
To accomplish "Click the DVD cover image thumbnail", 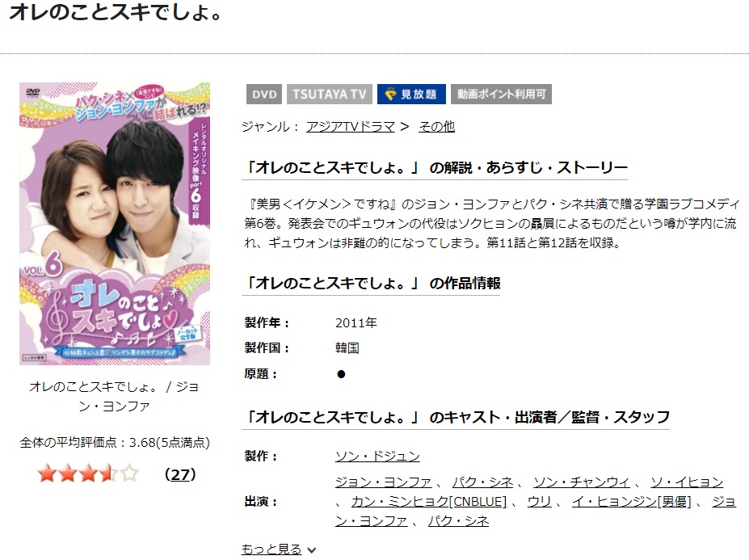I will [115, 224].
